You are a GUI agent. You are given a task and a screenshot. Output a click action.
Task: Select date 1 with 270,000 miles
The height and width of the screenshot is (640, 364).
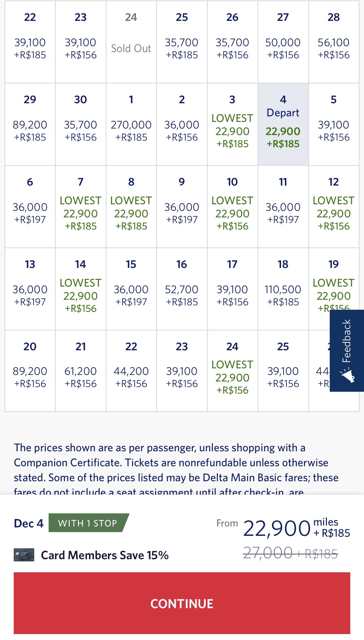pyautogui.click(x=131, y=124)
